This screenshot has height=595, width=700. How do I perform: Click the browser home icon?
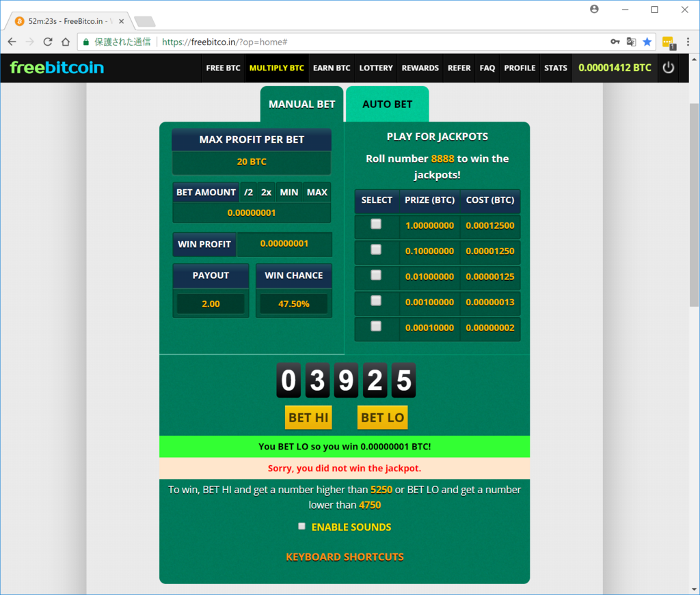[65, 42]
